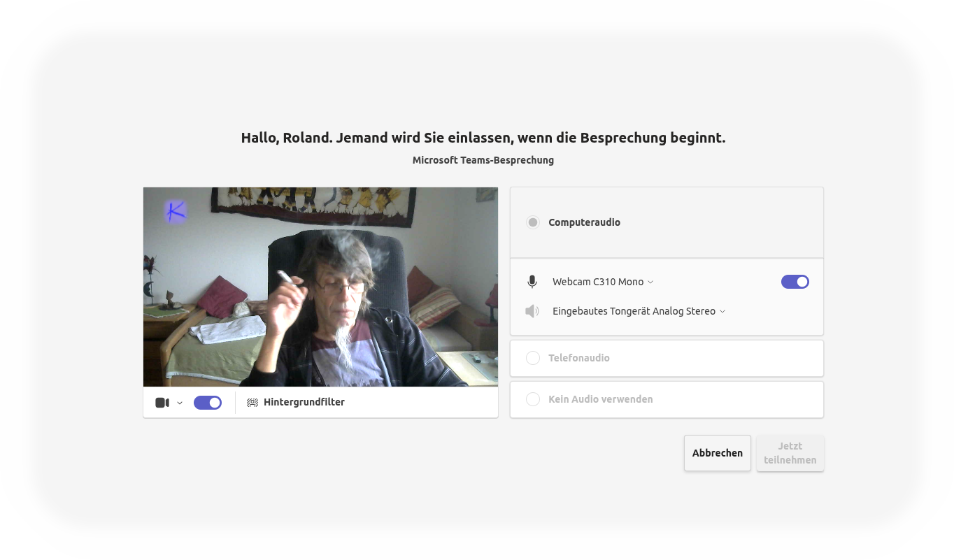Image resolution: width=954 pixels, height=560 pixels.
Task: Select the Computeraudio radio button
Action: [x=533, y=222]
